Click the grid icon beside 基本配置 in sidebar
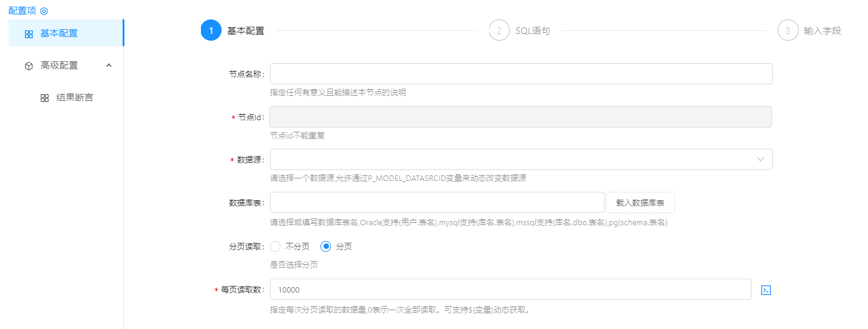This screenshot has width=868, height=329. click(29, 34)
